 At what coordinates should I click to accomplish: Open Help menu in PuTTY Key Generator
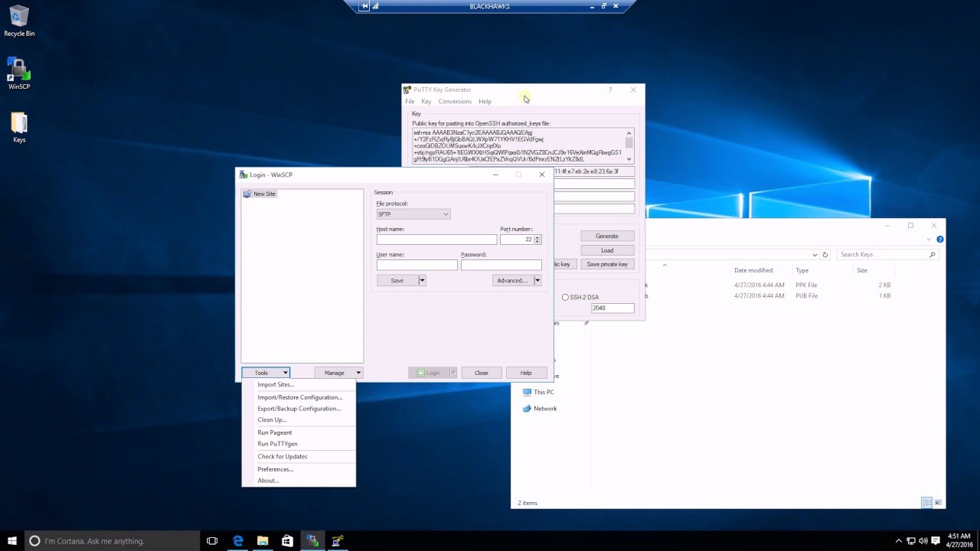(485, 101)
